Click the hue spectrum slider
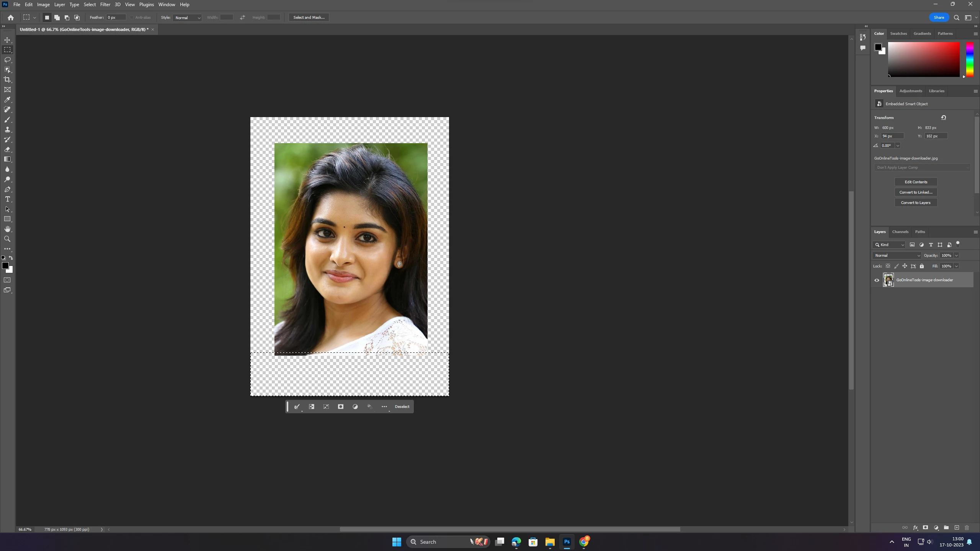 (969, 59)
